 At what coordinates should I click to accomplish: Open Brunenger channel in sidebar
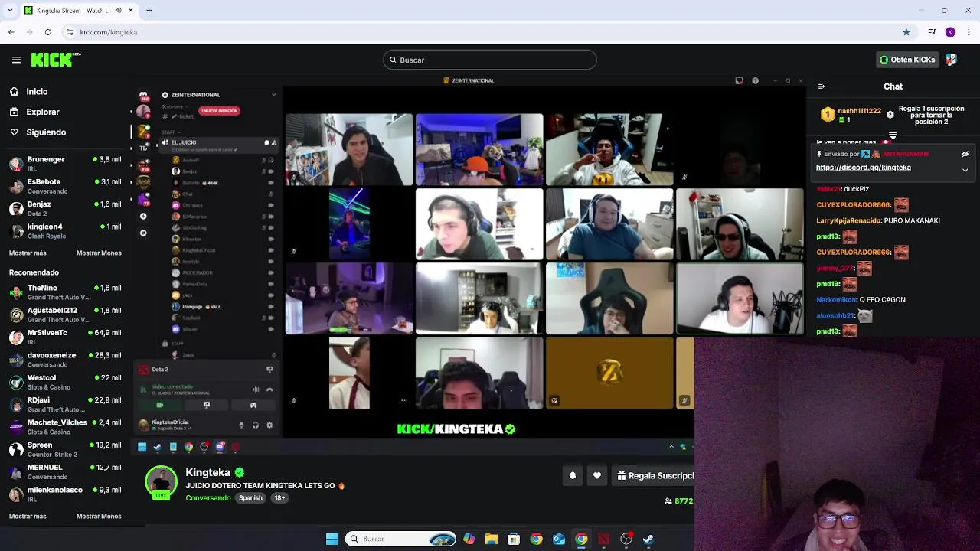[x=65, y=164]
